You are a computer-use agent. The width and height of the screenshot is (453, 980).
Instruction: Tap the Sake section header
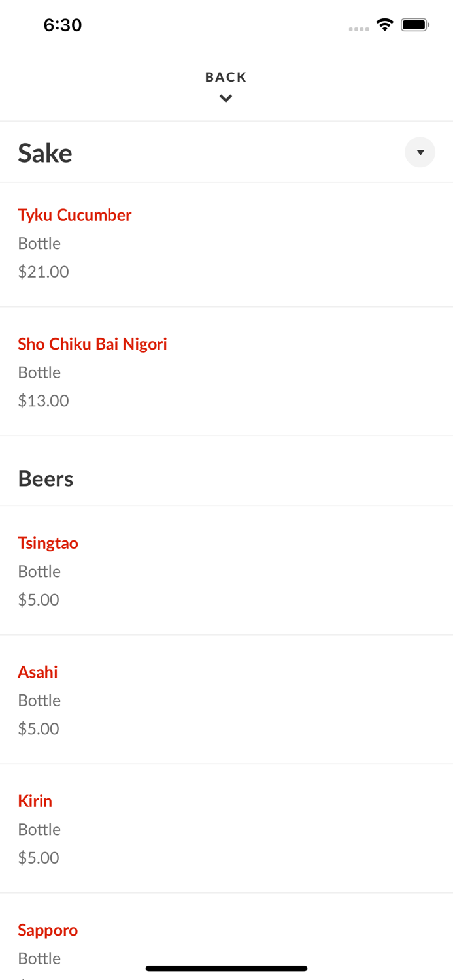(x=45, y=152)
